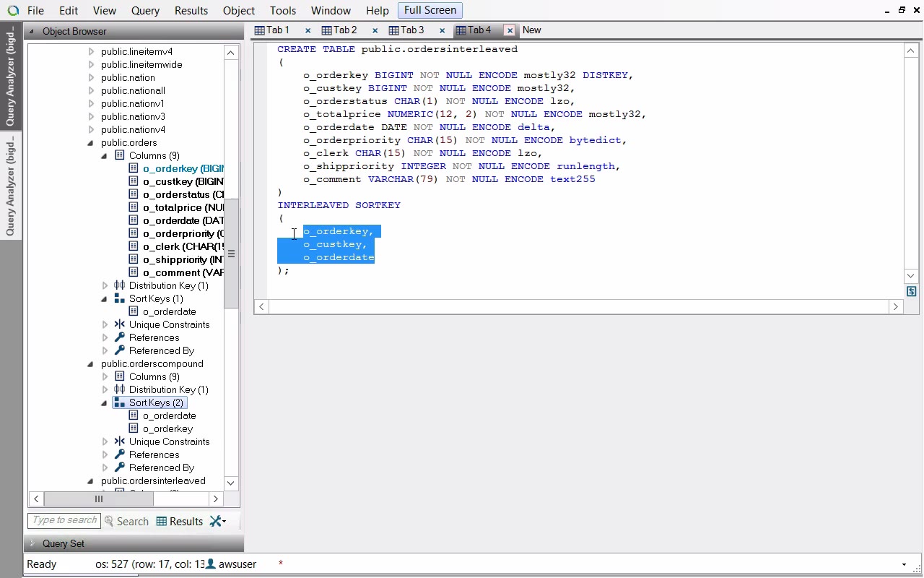
Task: Close Tab 4 with its X button
Action: (x=510, y=30)
